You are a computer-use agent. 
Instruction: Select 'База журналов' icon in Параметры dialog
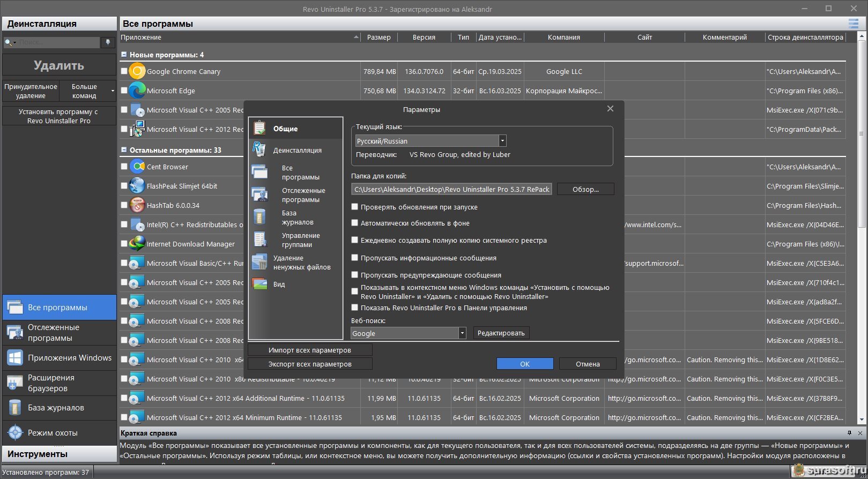pyautogui.click(x=259, y=217)
